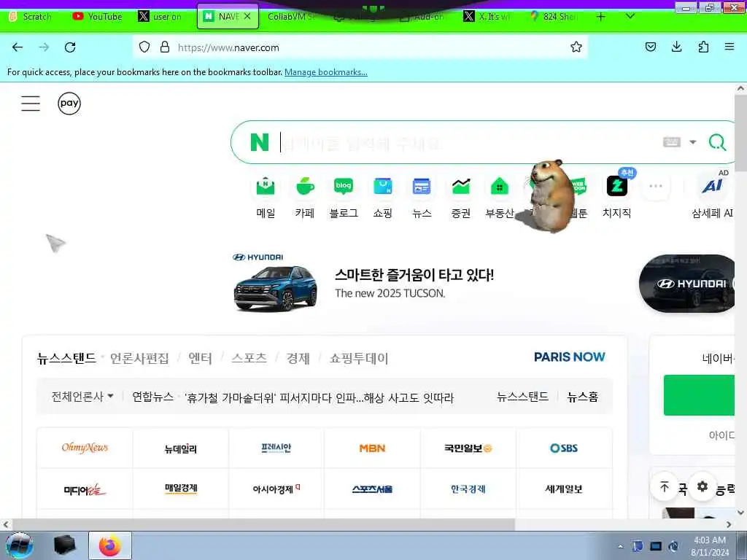Click the horizontal scrollbar thumb
Screen dimensions: 747x560
coord(263,524)
